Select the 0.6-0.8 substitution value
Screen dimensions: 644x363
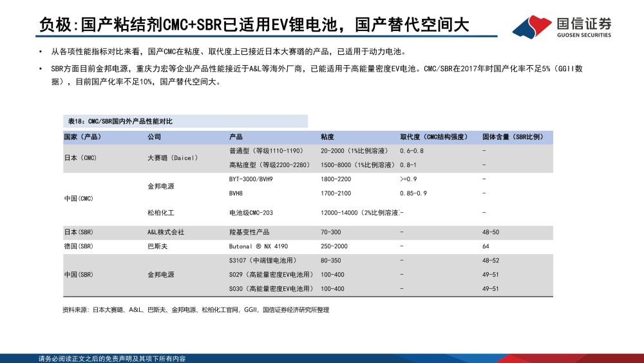pyautogui.click(x=412, y=151)
